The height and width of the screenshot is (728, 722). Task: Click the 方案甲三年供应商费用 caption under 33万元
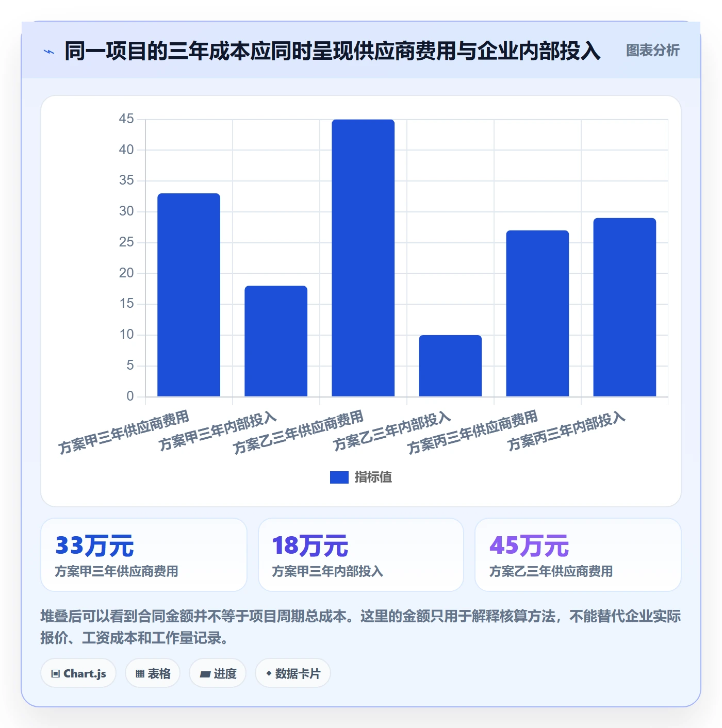coord(117,571)
